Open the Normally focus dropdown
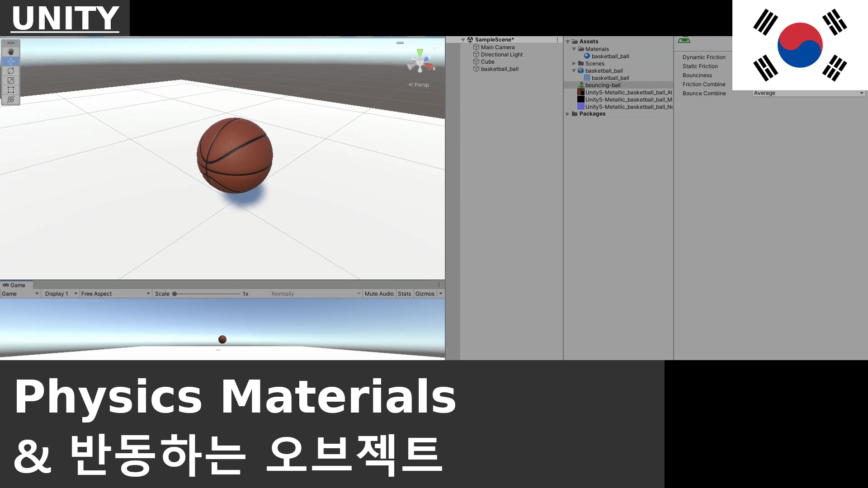868x488 pixels. pos(316,294)
